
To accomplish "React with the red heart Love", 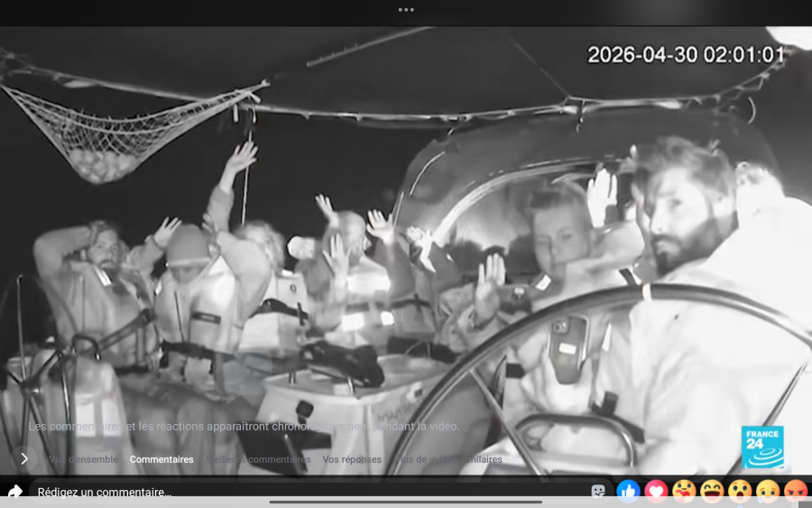I will (x=656, y=490).
